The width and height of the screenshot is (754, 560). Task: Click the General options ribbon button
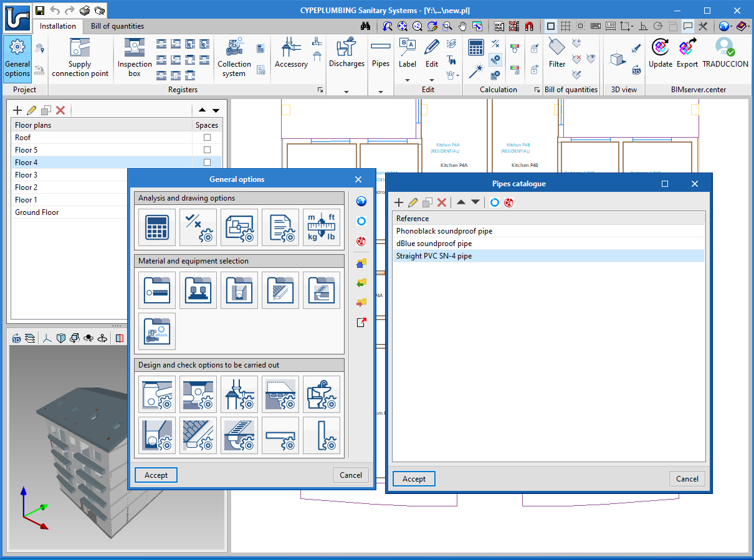(x=17, y=58)
